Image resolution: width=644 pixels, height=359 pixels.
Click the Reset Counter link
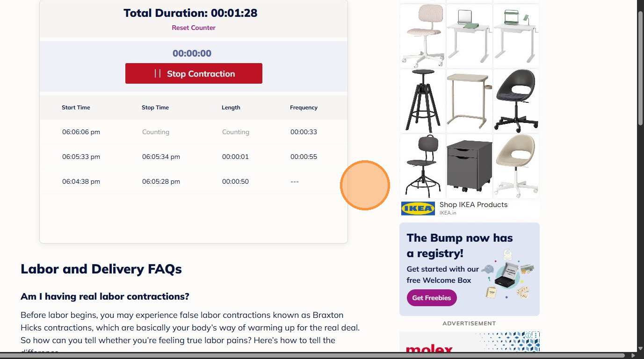click(x=194, y=28)
